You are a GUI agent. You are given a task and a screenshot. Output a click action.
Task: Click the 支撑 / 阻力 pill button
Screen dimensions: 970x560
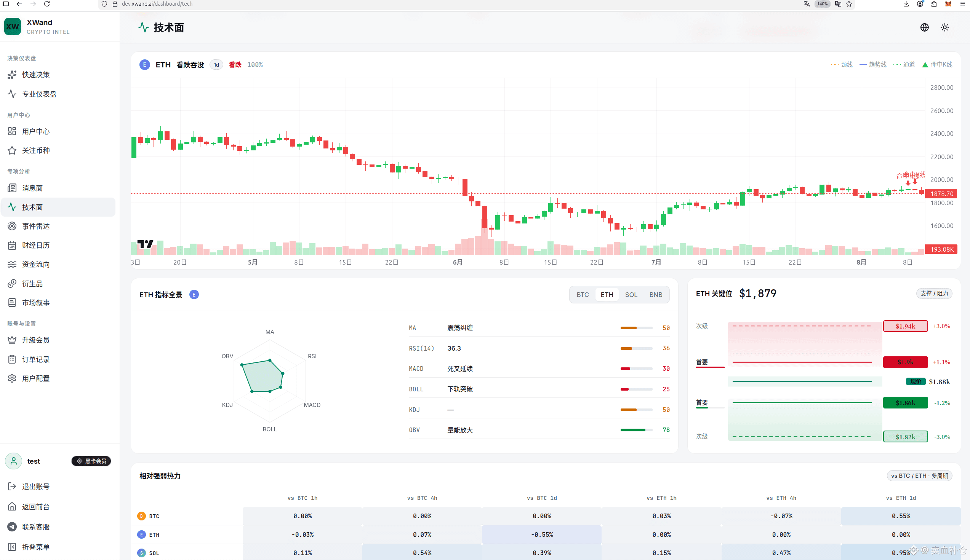pyautogui.click(x=934, y=294)
